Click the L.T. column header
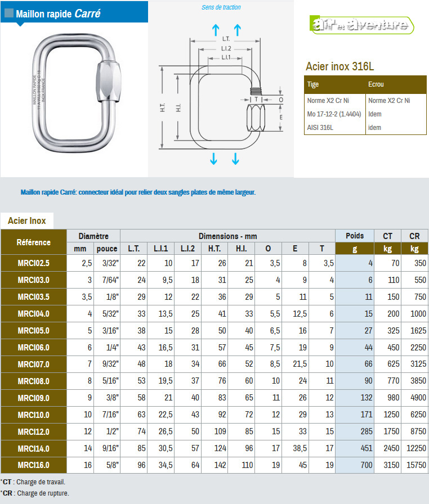This screenshot has height=504, width=429. 134,249
